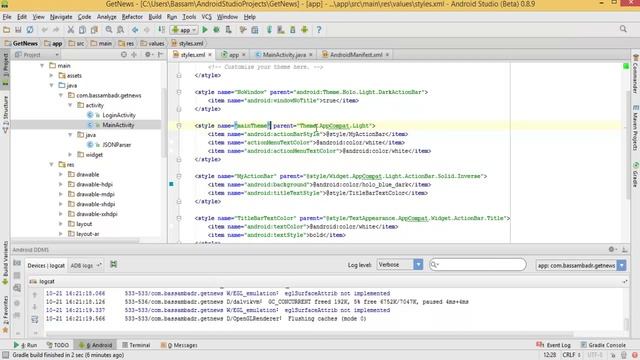Screen dimensions: 640x360
Task: Collapse the activity package
Action: [70, 105]
